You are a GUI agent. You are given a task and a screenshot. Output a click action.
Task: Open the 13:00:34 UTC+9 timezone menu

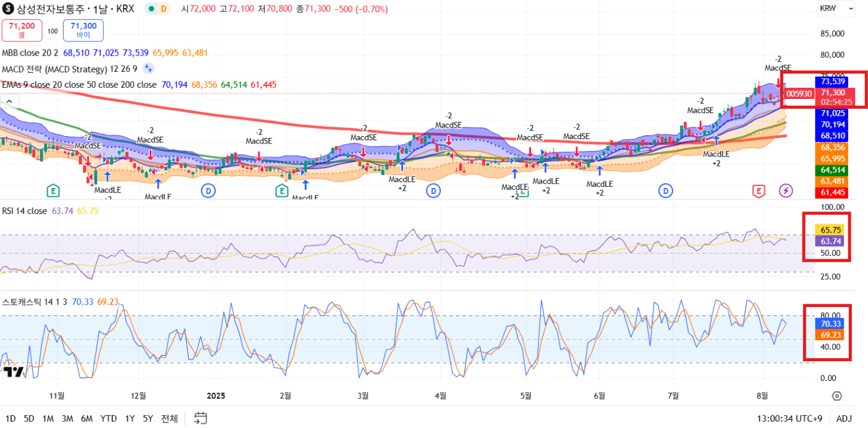coord(789,419)
